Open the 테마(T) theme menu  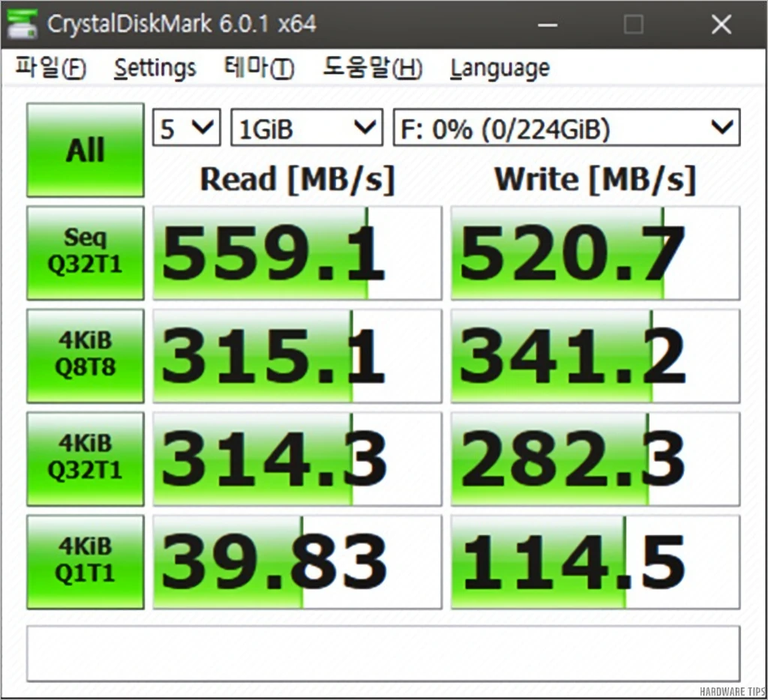click(x=259, y=69)
